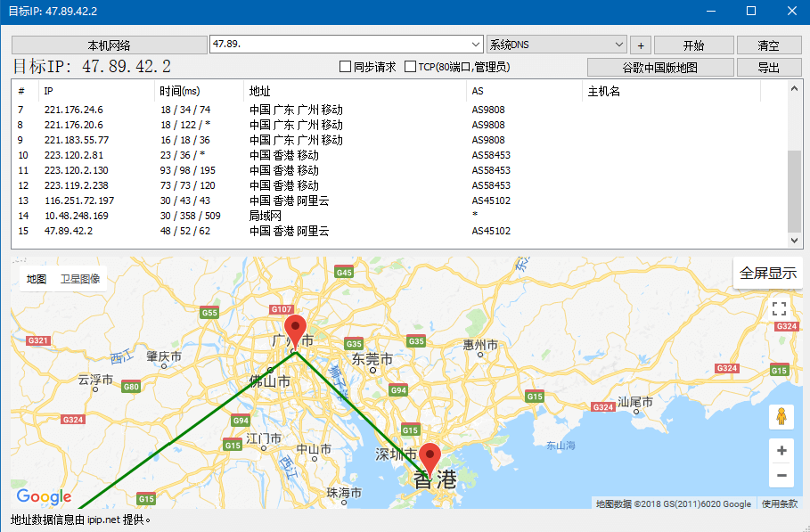
Task: Select the hop 15 IP 47.89.42.2
Action: pyautogui.click(x=69, y=231)
